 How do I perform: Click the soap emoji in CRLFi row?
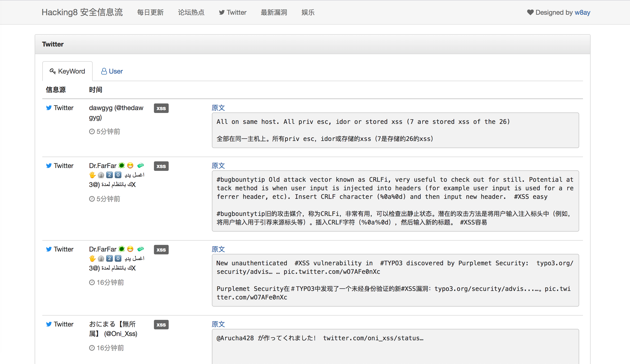pos(141,165)
